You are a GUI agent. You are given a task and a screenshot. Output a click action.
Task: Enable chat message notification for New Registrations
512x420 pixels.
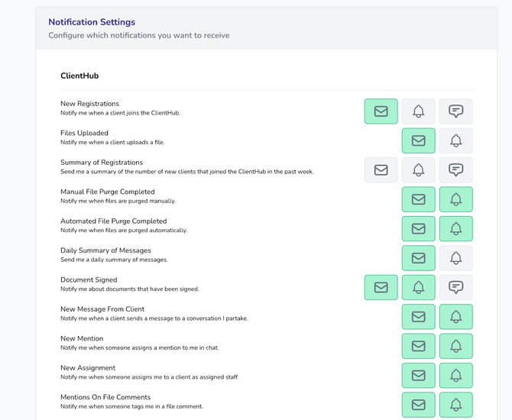[455, 111]
